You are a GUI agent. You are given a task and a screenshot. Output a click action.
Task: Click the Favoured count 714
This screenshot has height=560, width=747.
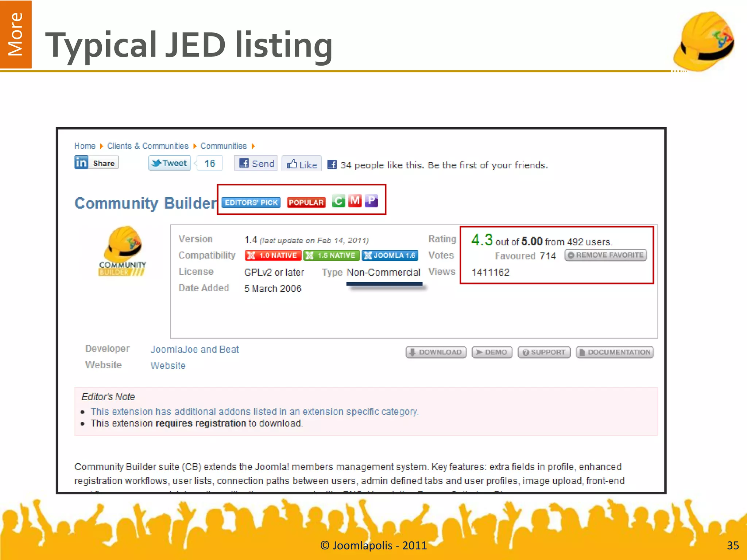[548, 256]
